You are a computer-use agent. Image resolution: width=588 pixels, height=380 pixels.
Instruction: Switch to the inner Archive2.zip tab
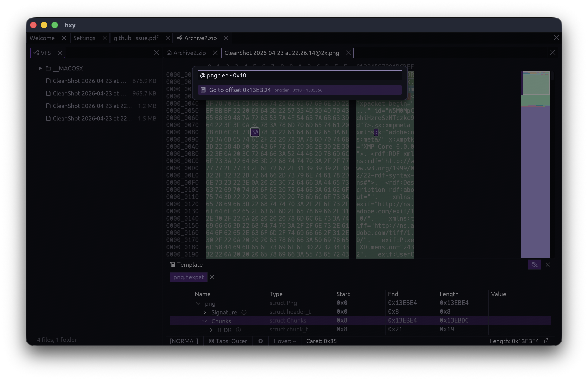click(x=190, y=53)
